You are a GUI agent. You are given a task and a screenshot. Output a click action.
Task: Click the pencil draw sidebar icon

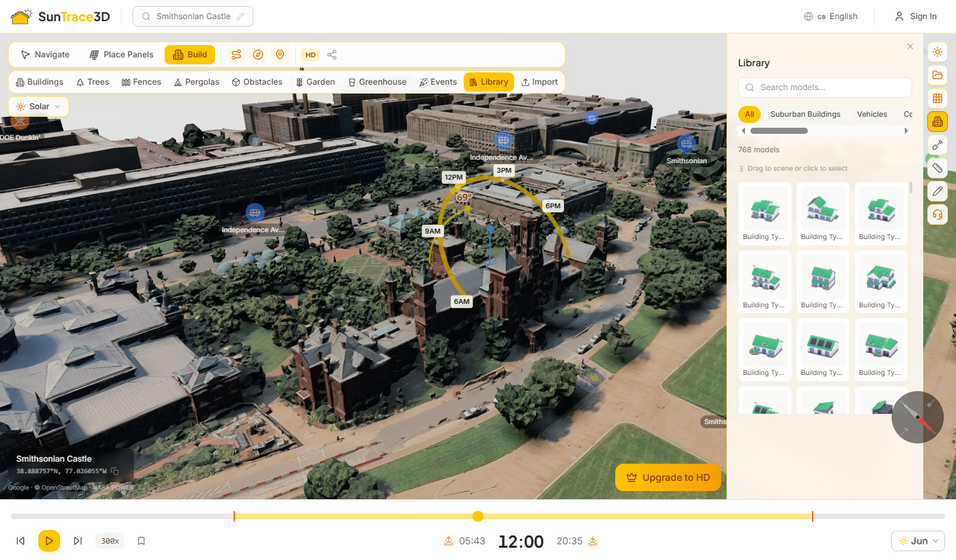pyautogui.click(x=938, y=191)
